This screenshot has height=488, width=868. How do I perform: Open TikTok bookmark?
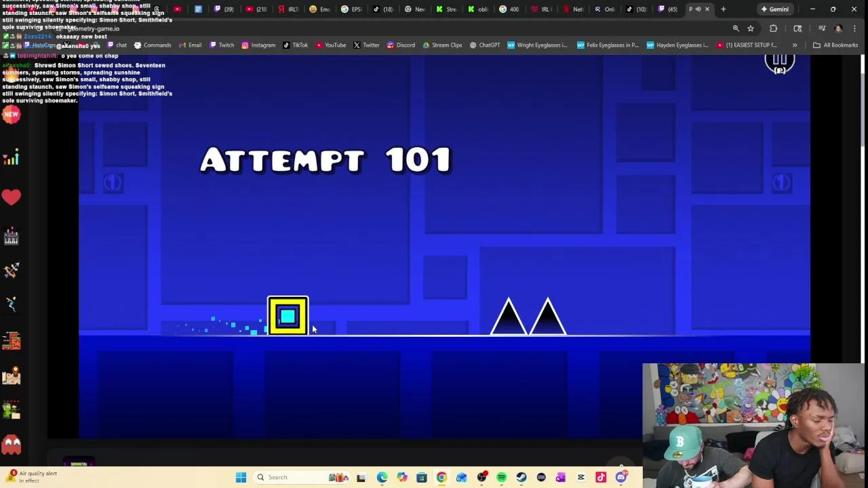click(x=295, y=45)
